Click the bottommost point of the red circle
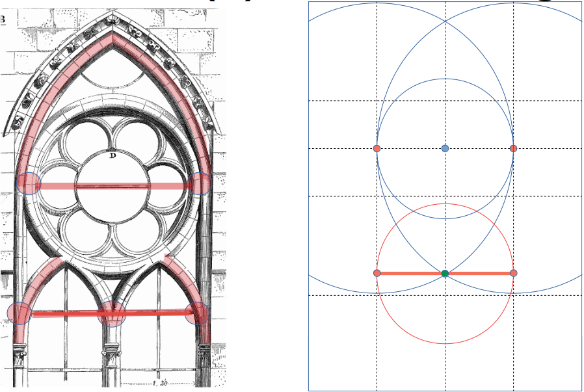Screen dimensions: 584x392 tap(445, 342)
